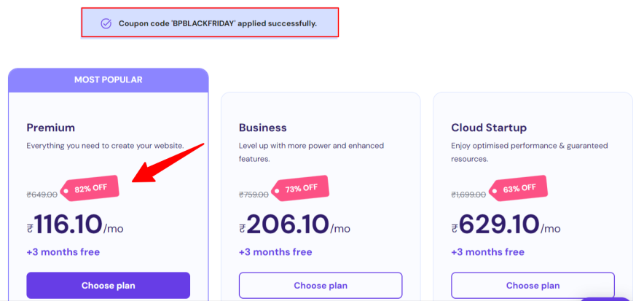The height and width of the screenshot is (301, 644).
Task: Choose the Premium plan
Action: pos(108,285)
